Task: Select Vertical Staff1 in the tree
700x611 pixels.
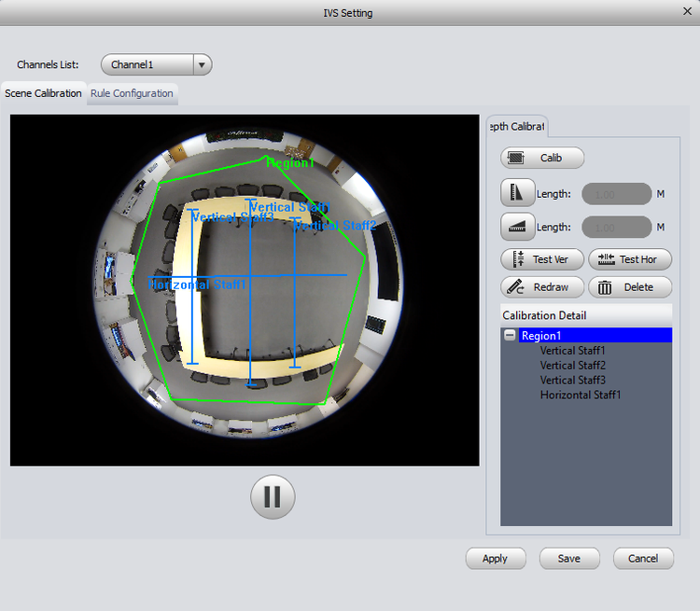Action: coord(572,351)
